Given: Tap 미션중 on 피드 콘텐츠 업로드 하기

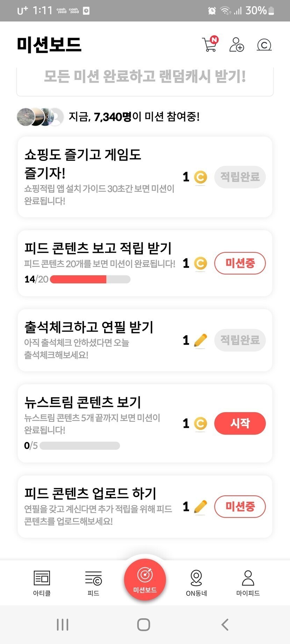Looking at the screenshot, I should (x=240, y=506).
